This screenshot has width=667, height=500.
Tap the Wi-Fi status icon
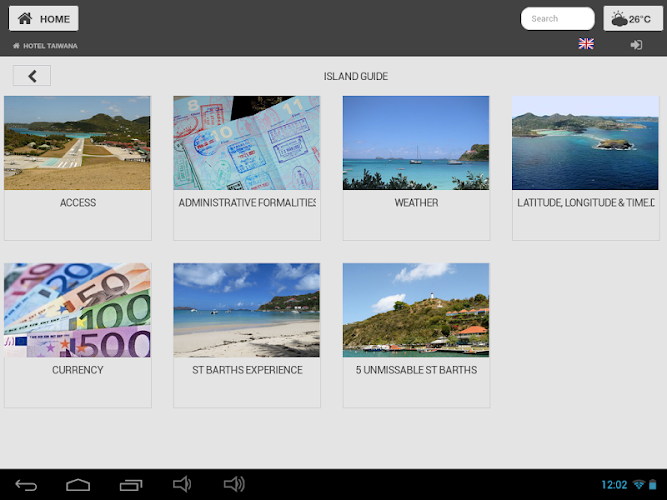[x=638, y=484]
